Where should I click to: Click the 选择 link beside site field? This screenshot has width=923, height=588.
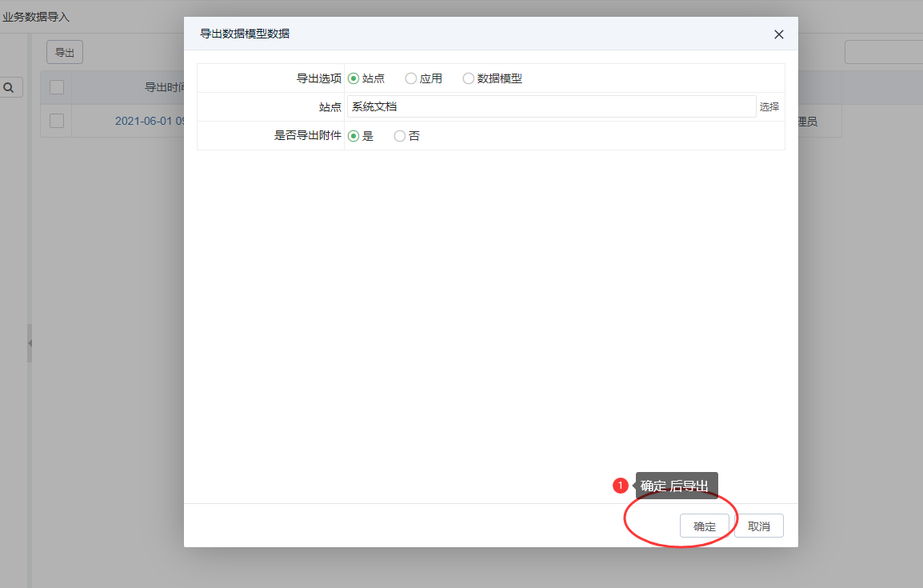tap(769, 106)
